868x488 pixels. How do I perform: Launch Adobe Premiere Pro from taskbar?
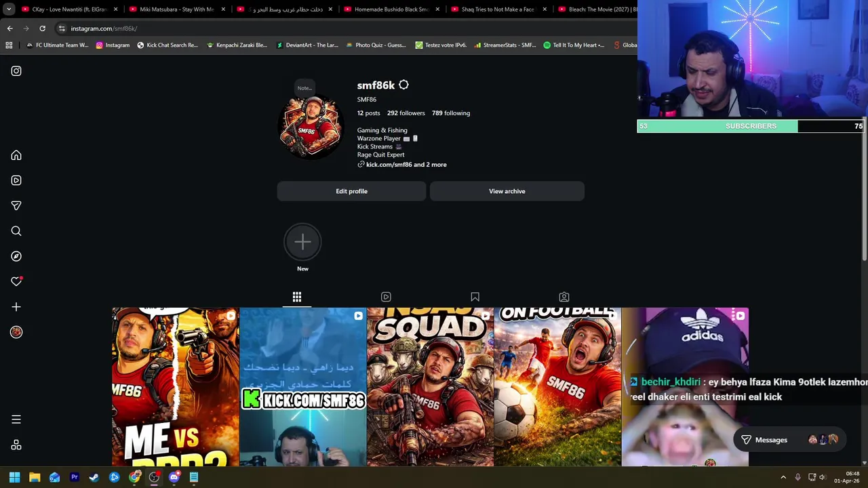(x=75, y=477)
